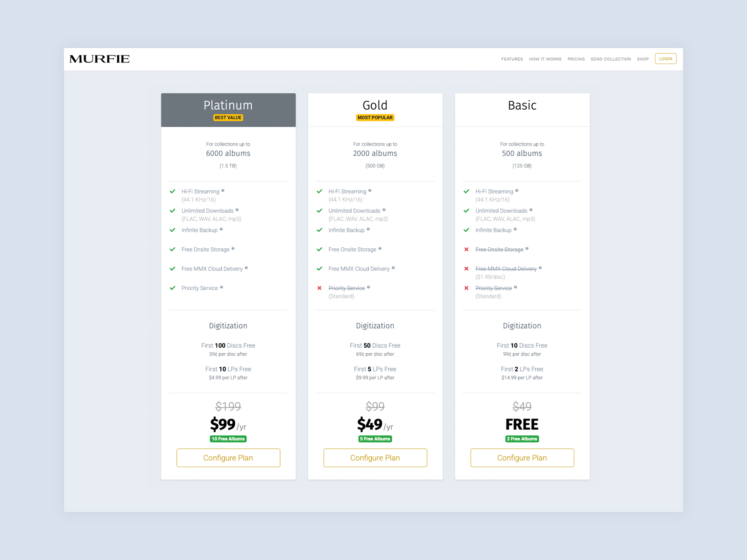747x560 pixels.
Task: Click the $49/yr Gold price
Action: (375, 425)
